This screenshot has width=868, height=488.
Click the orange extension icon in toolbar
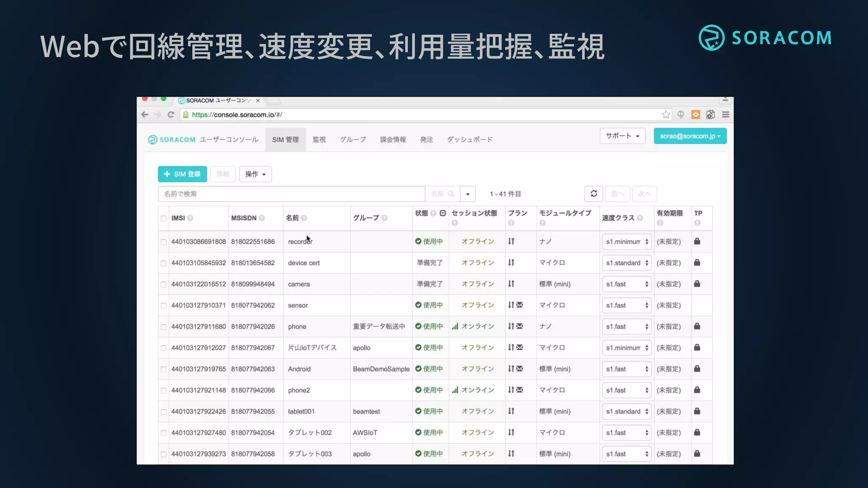[x=696, y=114]
